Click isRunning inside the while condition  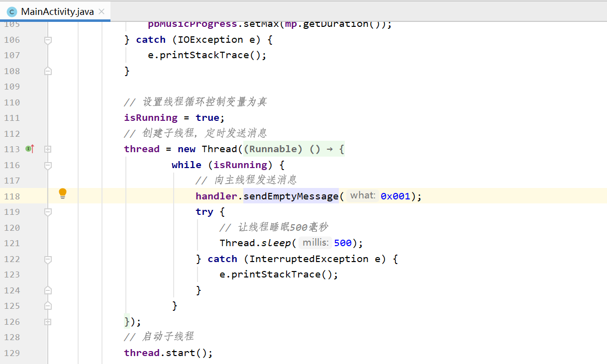pos(240,165)
